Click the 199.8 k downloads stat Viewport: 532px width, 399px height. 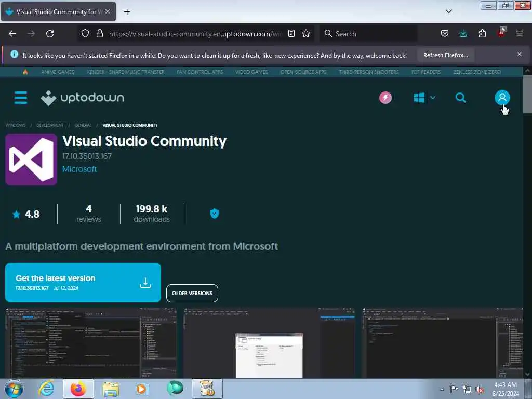(x=152, y=214)
